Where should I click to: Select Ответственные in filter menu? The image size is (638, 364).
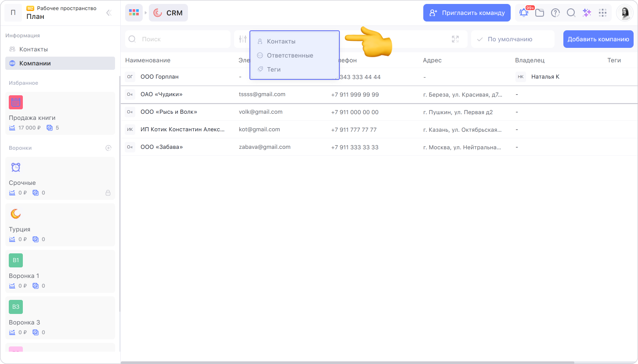coord(290,55)
